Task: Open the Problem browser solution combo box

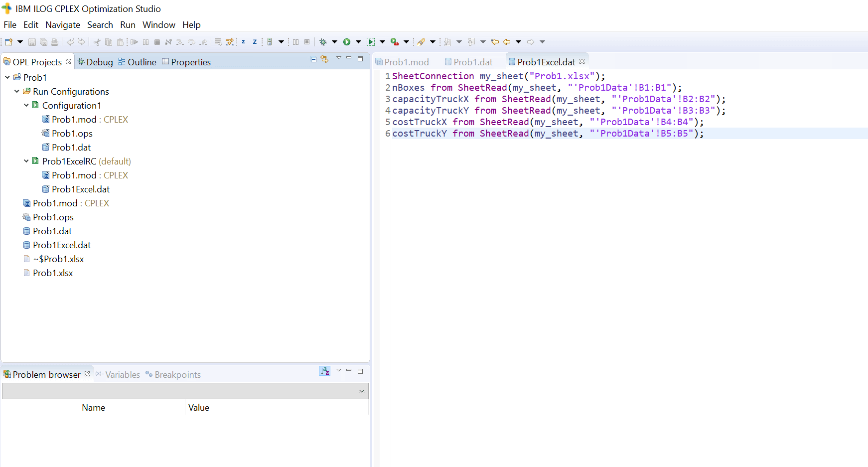Action: point(185,391)
